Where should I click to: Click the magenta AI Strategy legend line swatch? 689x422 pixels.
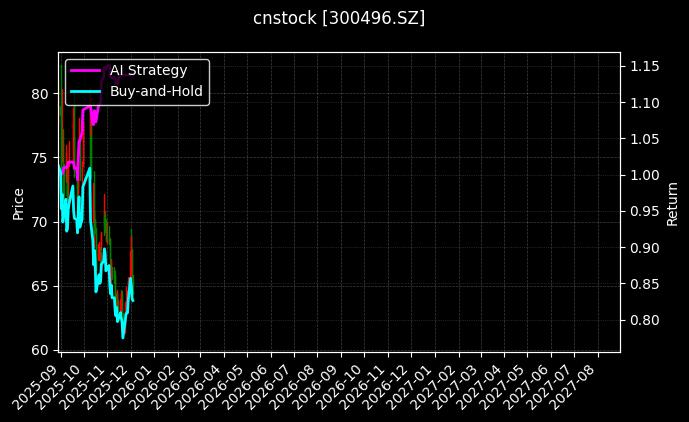[87, 70]
